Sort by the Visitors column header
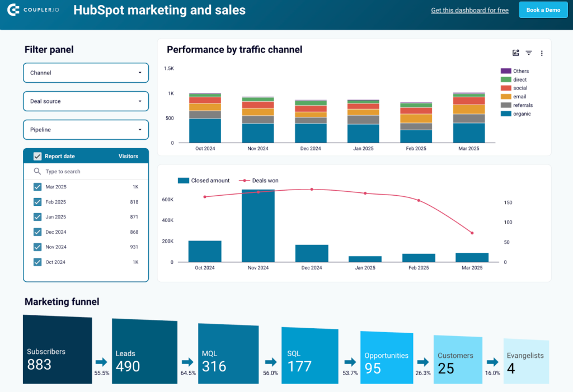This screenshot has height=392, width=573. 128,157
